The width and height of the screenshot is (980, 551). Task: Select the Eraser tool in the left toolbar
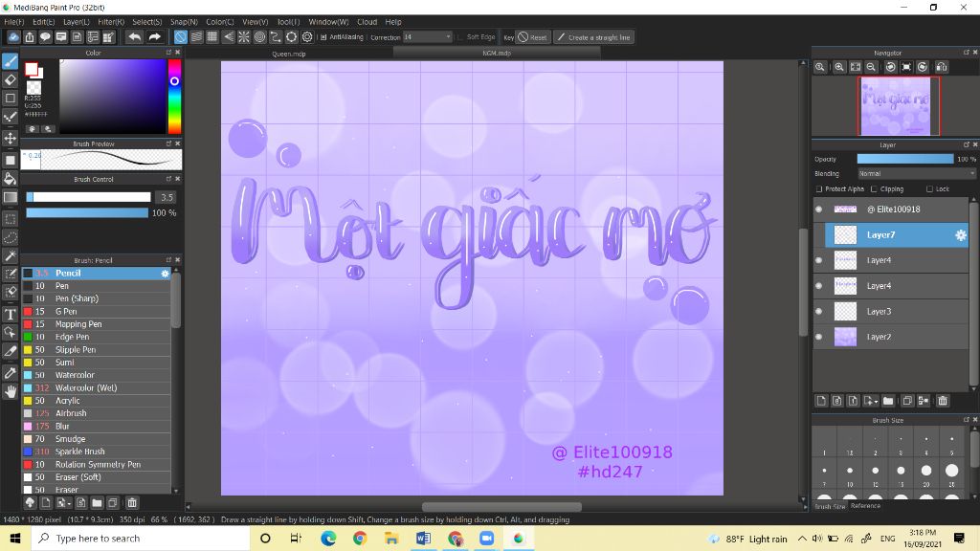pyautogui.click(x=10, y=79)
